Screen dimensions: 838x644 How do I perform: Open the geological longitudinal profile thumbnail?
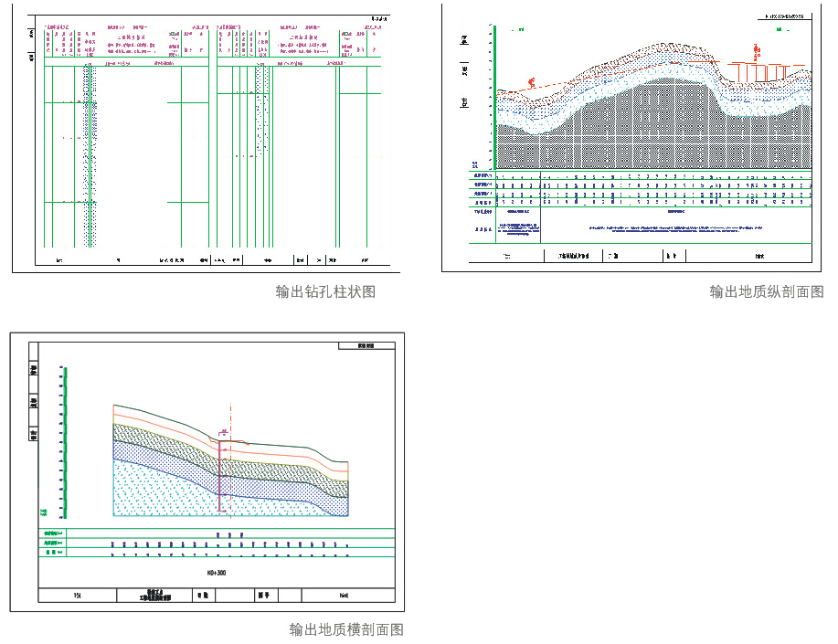pyautogui.click(x=637, y=137)
